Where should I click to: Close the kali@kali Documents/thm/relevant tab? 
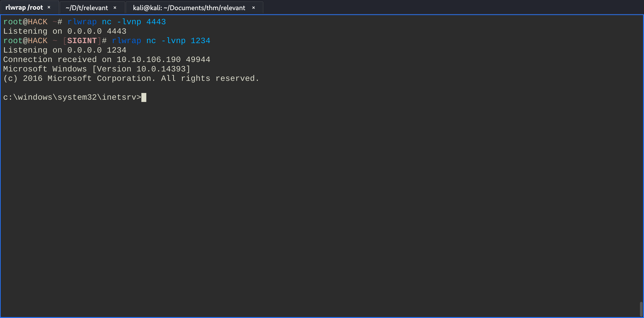[x=254, y=8]
